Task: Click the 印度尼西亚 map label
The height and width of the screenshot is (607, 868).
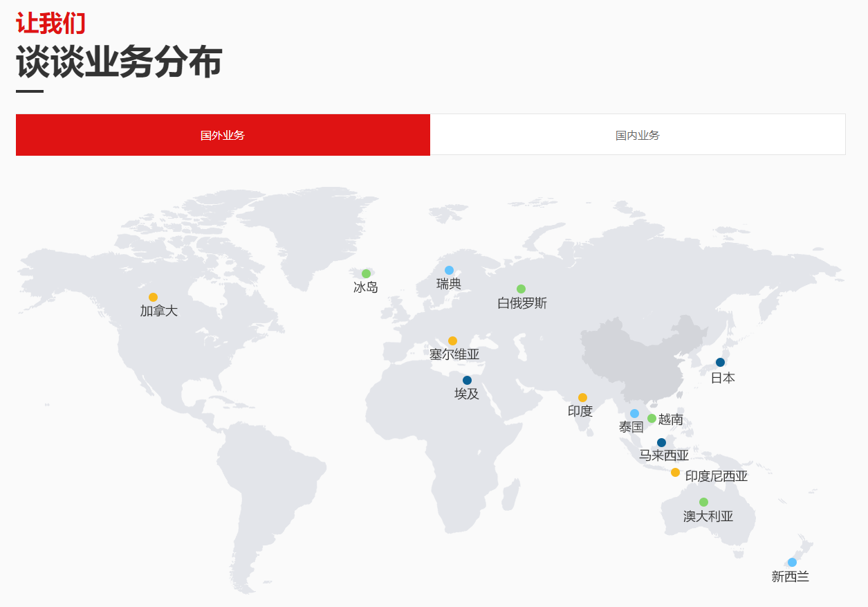Action: pyautogui.click(x=717, y=476)
